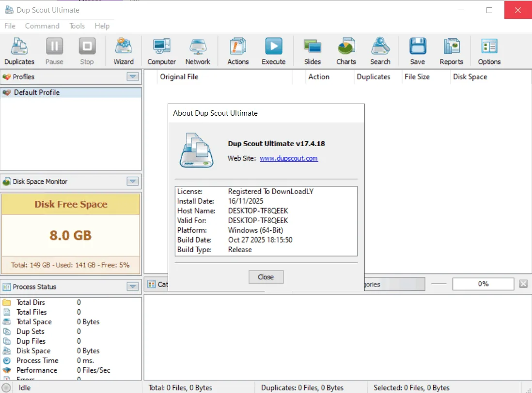Click the Total 149 GB usage summary text
This screenshot has height=393, width=532.
[70, 265]
